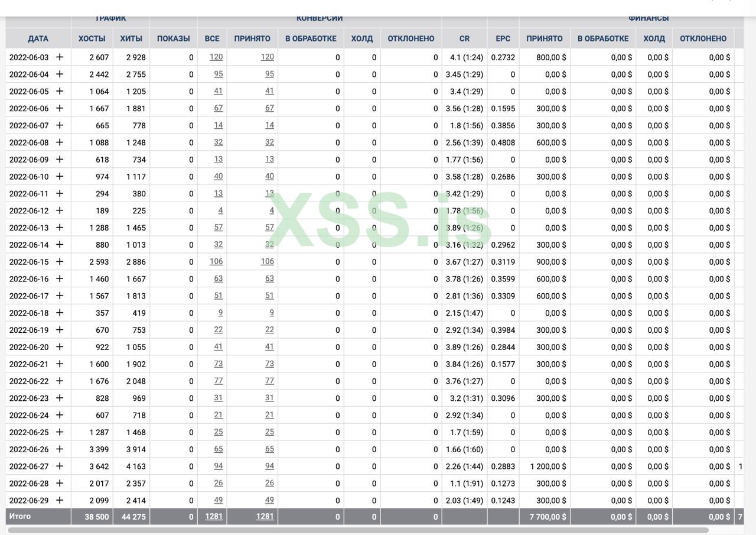Screen dimensions: 756x535
Task: Click the ХИТЫ column header
Action: 131,38
